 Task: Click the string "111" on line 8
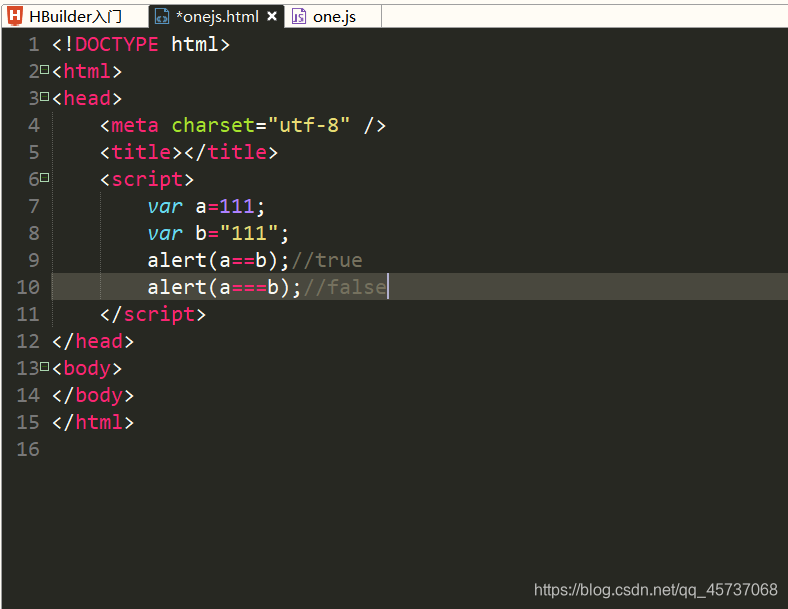(249, 233)
